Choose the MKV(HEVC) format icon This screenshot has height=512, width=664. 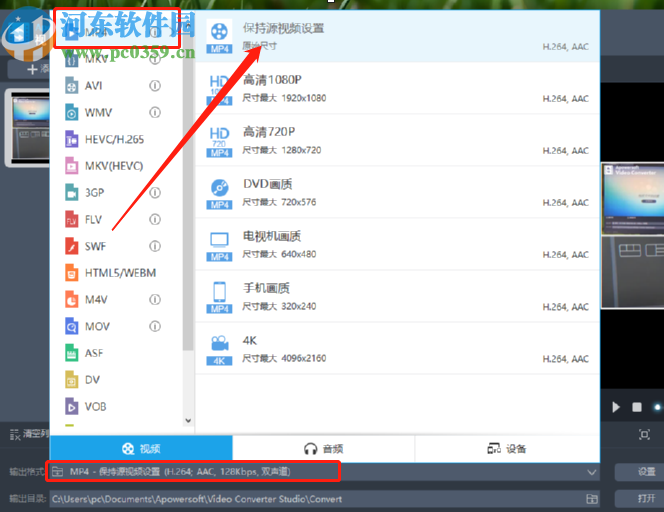tap(72, 166)
